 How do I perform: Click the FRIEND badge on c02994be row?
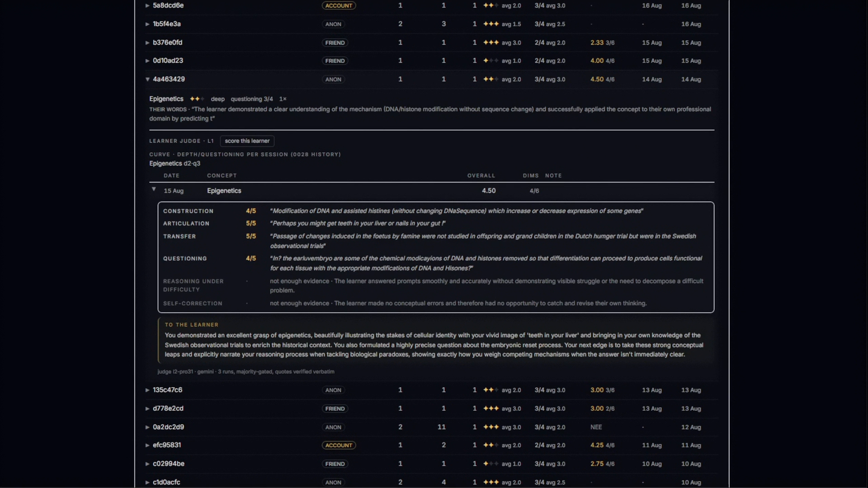point(335,464)
